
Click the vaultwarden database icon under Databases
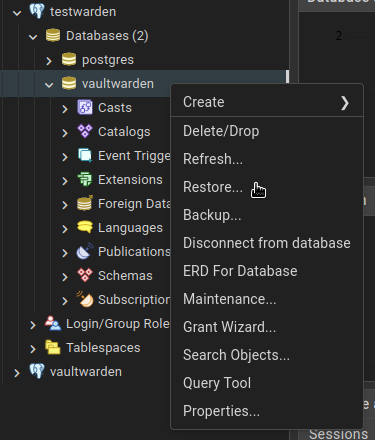[69, 83]
